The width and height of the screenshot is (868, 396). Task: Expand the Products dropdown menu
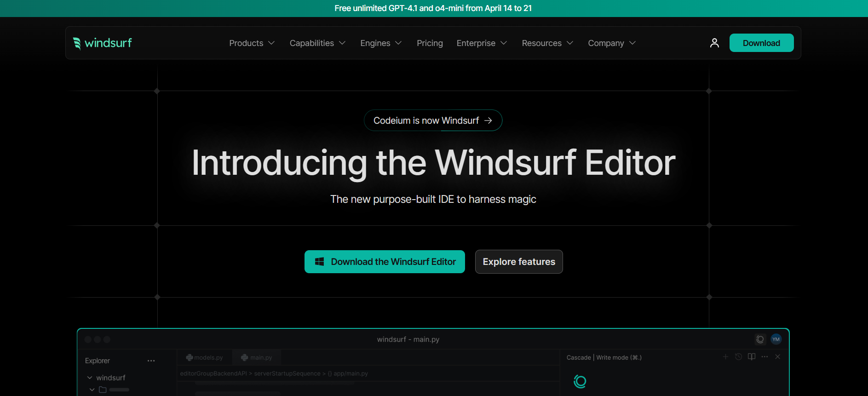coord(252,43)
